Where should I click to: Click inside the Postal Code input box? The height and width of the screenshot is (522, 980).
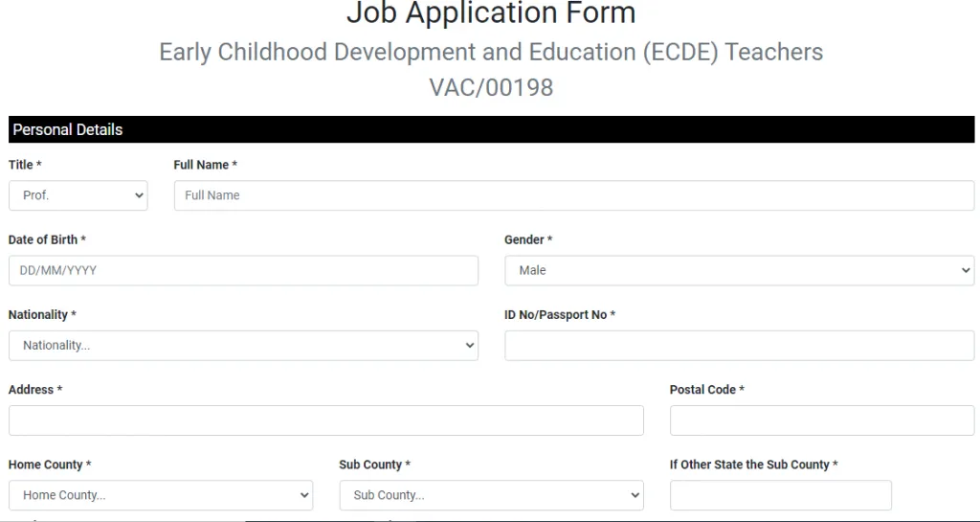coord(821,420)
